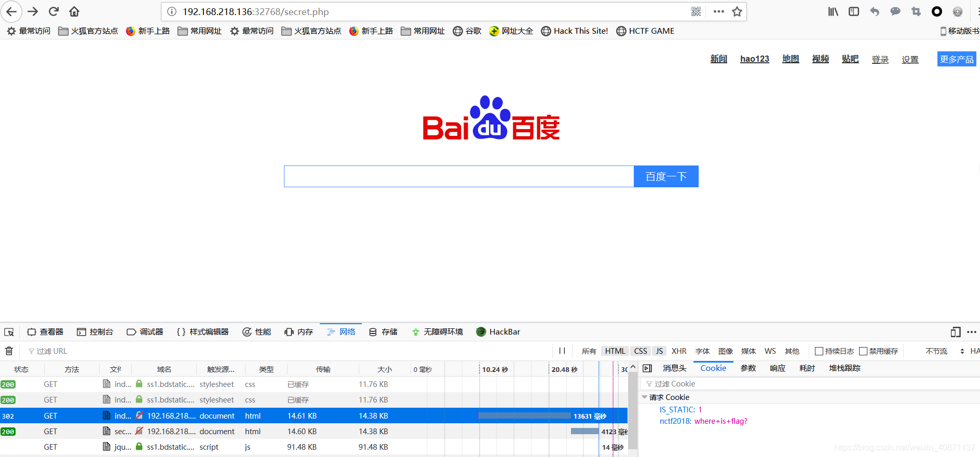Switch to the 查看器 inspector tab

tap(45, 332)
